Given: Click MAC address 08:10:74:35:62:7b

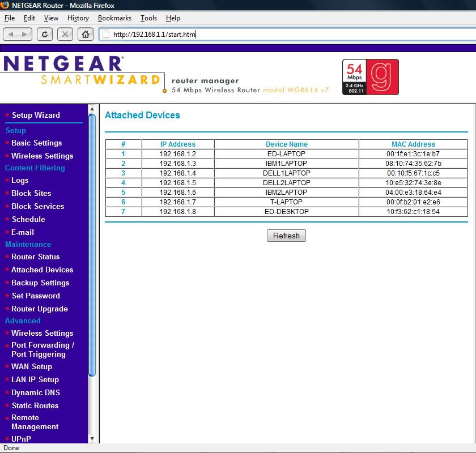Looking at the screenshot, I should [x=413, y=164].
